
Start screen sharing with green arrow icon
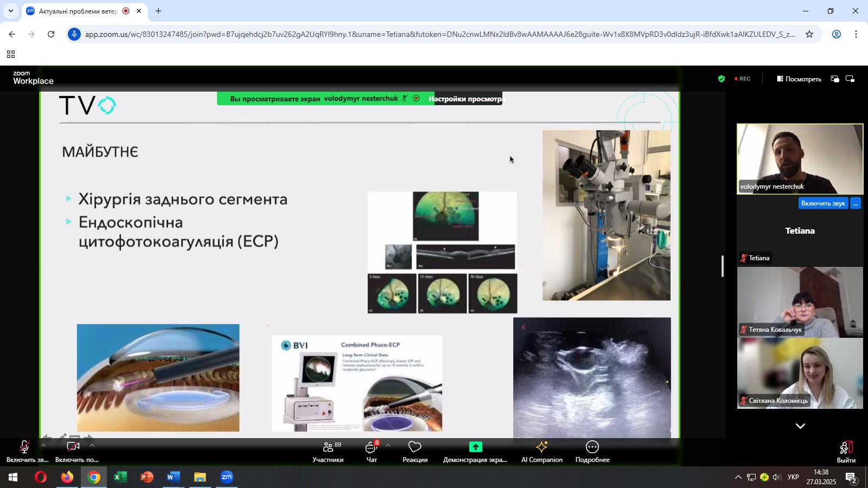475,451
